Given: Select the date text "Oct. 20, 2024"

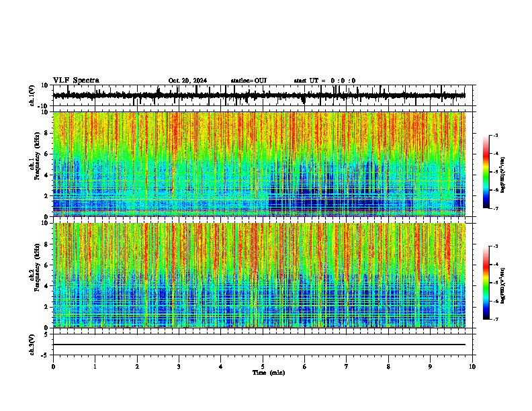Looking at the screenshot, I should [187, 81].
